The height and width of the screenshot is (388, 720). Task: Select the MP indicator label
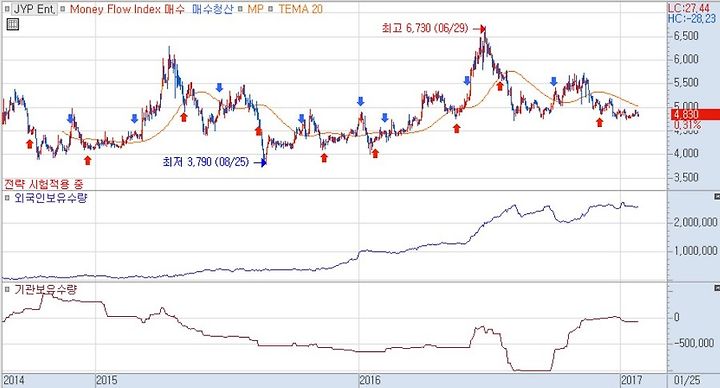point(255,9)
